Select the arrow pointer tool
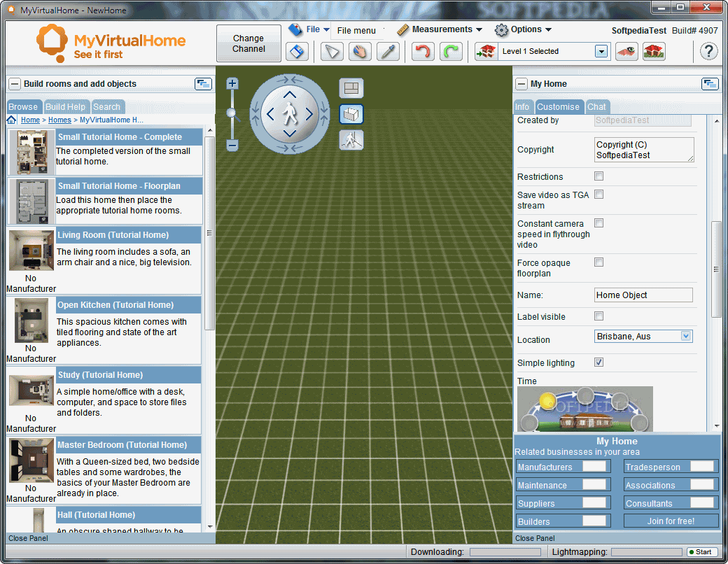 point(332,51)
